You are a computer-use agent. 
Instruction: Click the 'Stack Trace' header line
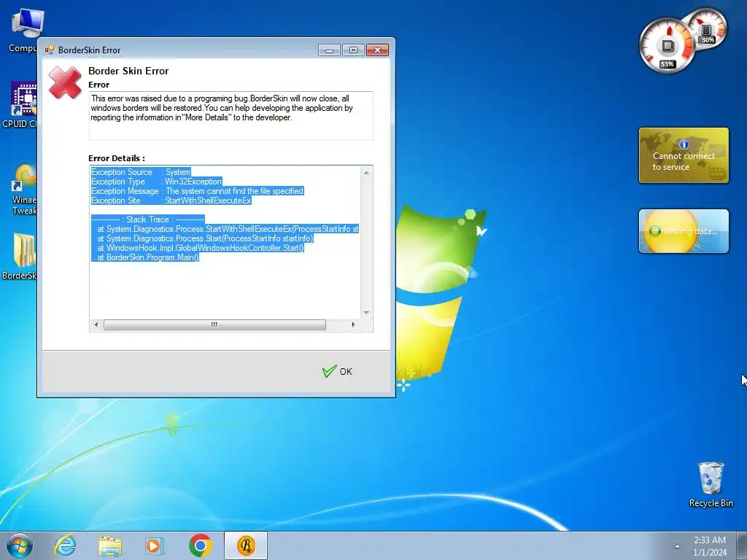147,219
